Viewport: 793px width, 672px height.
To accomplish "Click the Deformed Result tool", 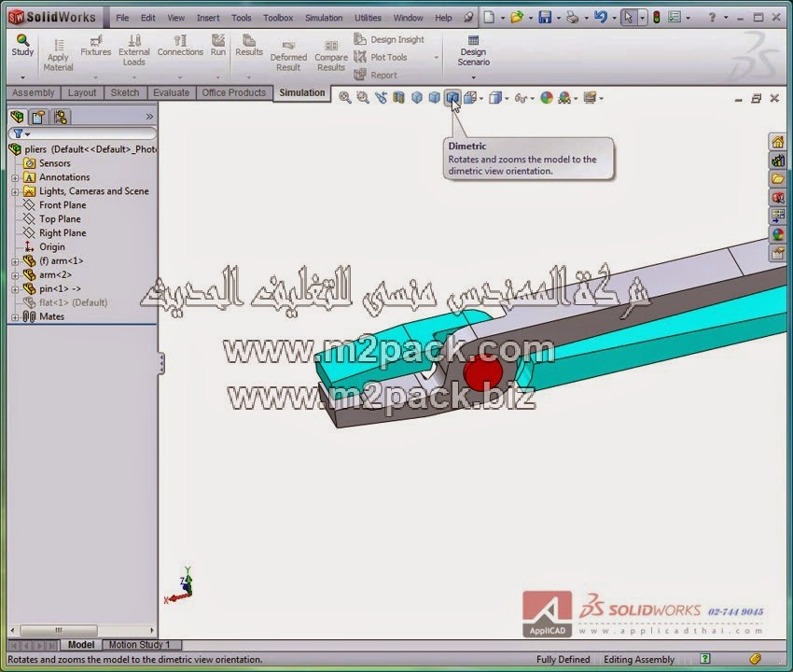I will click(x=288, y=56).
